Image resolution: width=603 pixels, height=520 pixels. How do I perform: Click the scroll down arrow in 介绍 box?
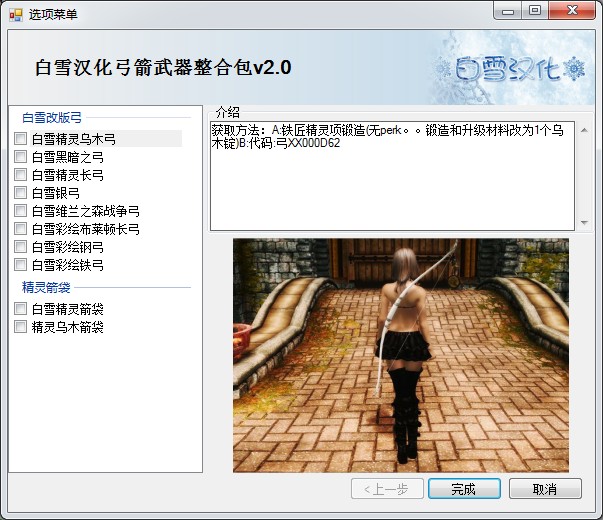(x=584, y=223)
